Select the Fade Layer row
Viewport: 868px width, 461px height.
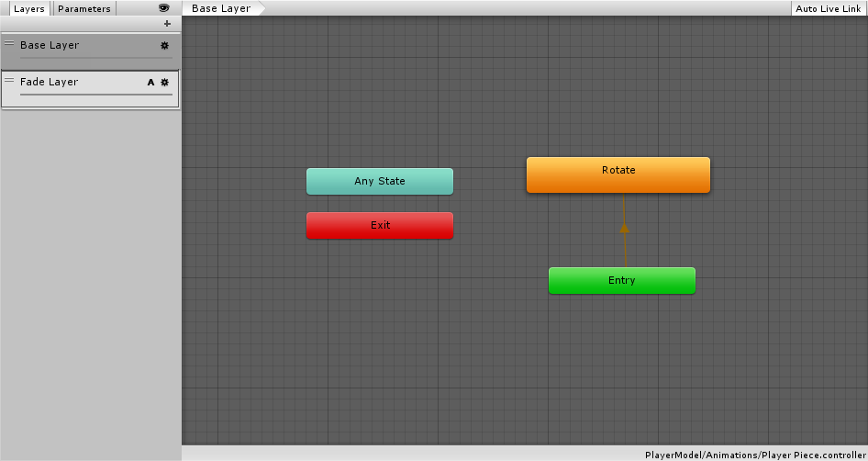click(x=90, y=89)
